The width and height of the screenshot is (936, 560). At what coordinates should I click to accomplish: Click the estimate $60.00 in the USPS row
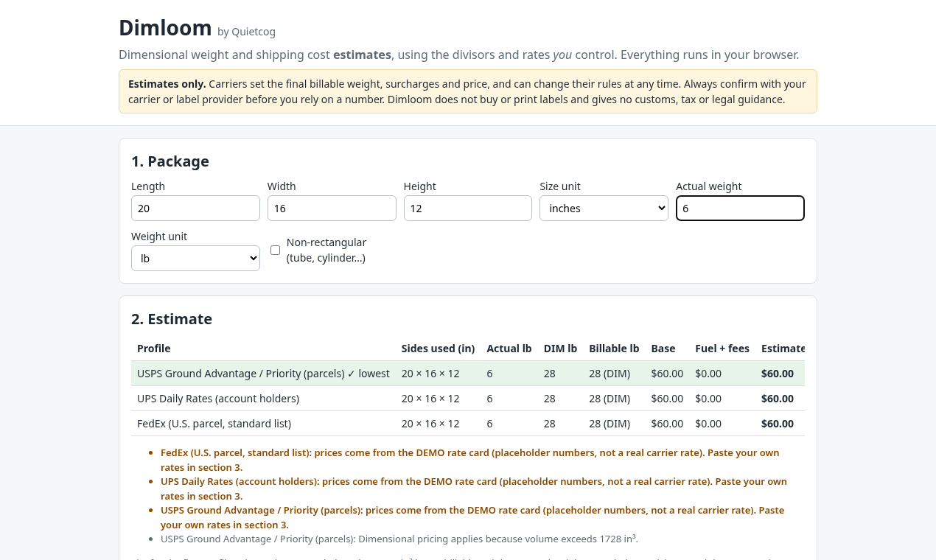point(778,374)
